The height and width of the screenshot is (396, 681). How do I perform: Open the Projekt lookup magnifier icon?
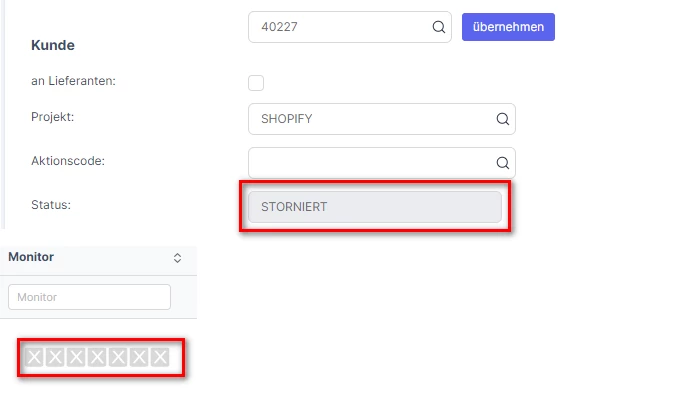point(502,119)
